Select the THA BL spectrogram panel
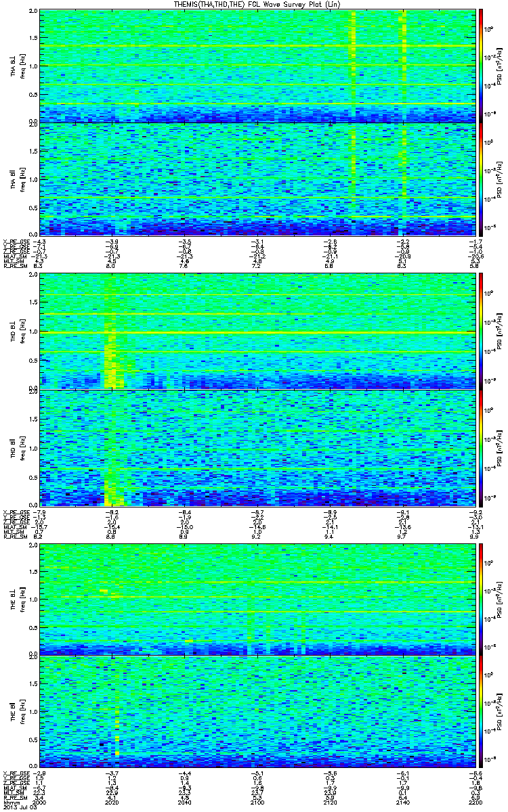Viewport: 508px width, 812px height. coord(258,66)
